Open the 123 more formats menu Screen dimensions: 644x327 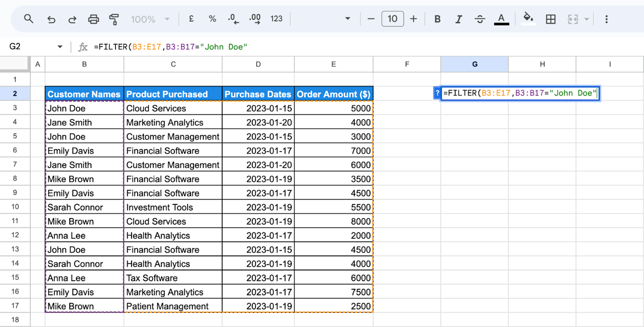276,19
